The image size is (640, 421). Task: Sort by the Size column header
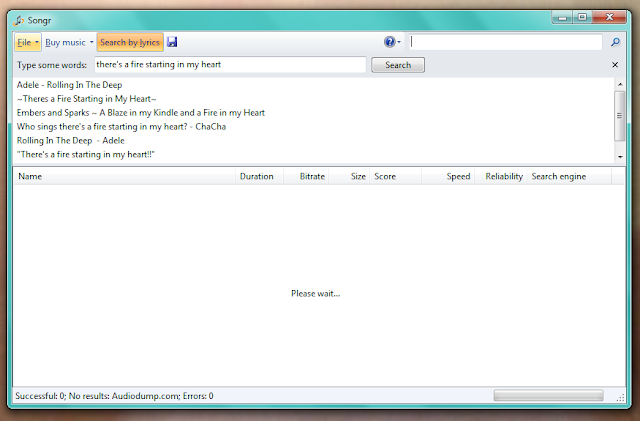pyautogui.click(x=349, y=176)
